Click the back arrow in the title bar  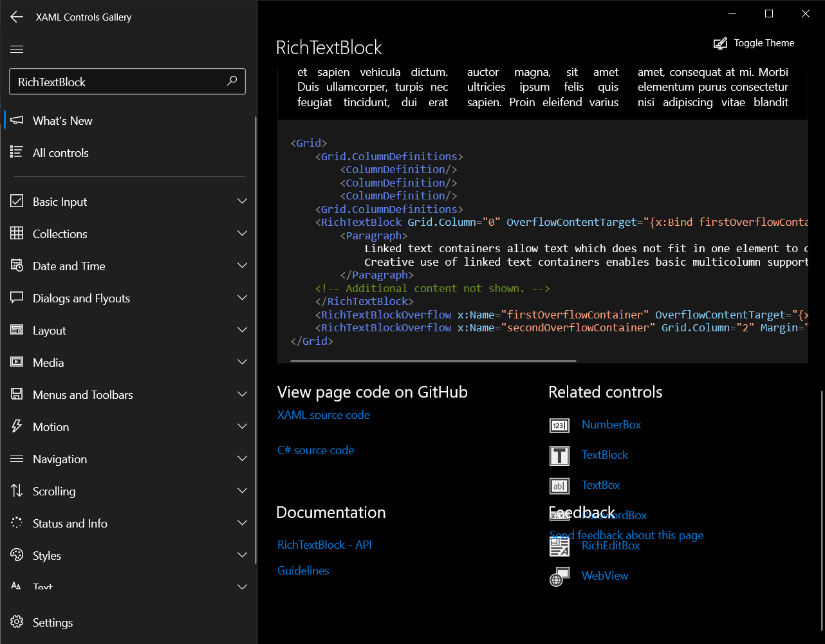coord(16,17)
